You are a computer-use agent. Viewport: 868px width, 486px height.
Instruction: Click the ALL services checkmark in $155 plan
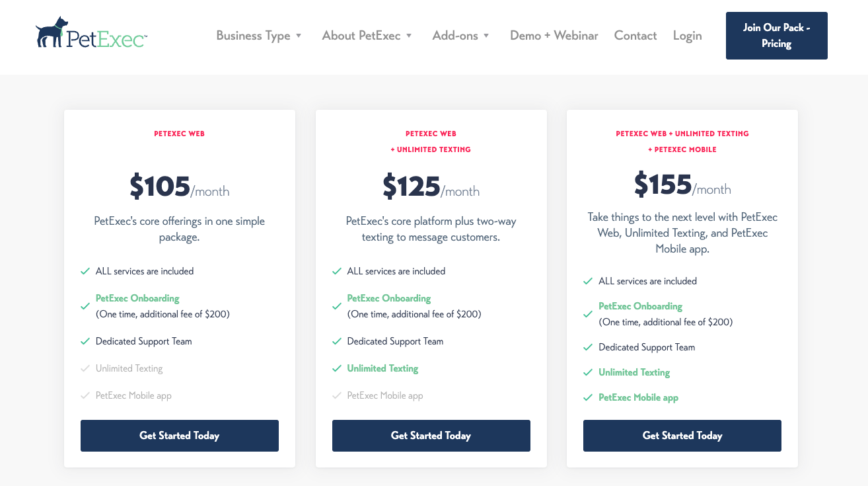point(588,280)
